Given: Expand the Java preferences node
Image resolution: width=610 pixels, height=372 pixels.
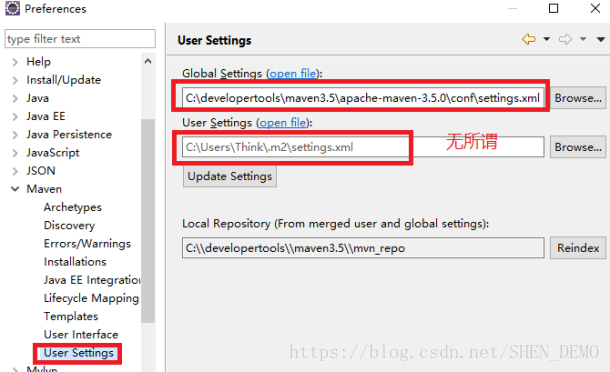Looking at the screenshot, I should pyautogui.click(x=15, y=98).
